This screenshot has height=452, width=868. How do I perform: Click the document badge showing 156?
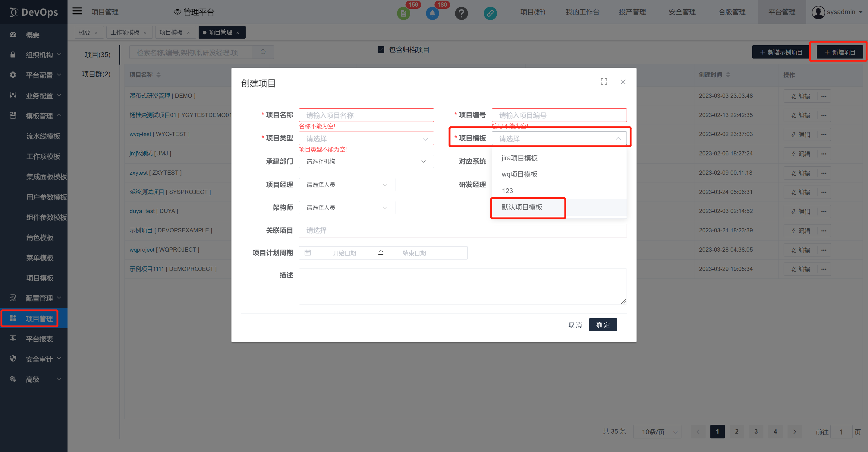(x=403, y=14)
